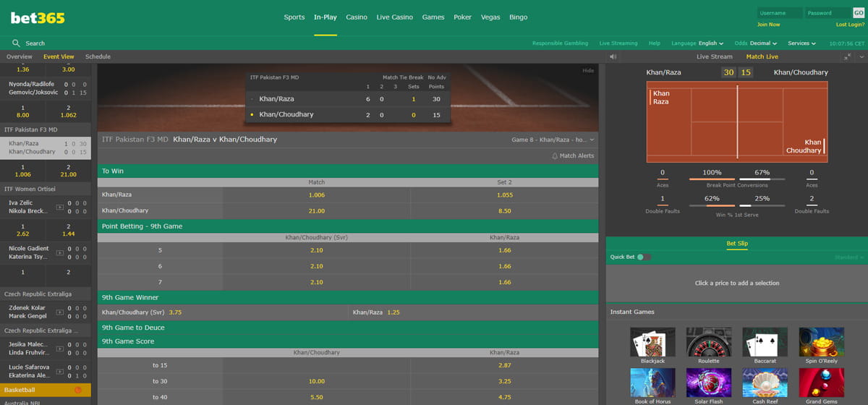The image size is (868, 405).
Task: Click the collapse arrows icon in Match Live
Action: 848,56
